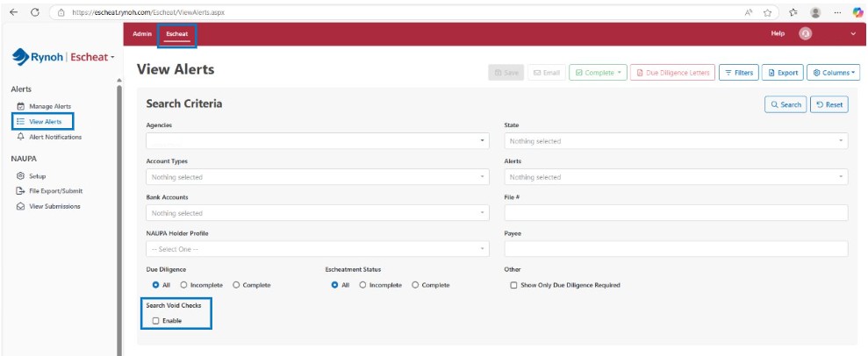868x356 pixels.
Task: Enable Search Void Checks checkbox
Action: [x=155, y=321]
